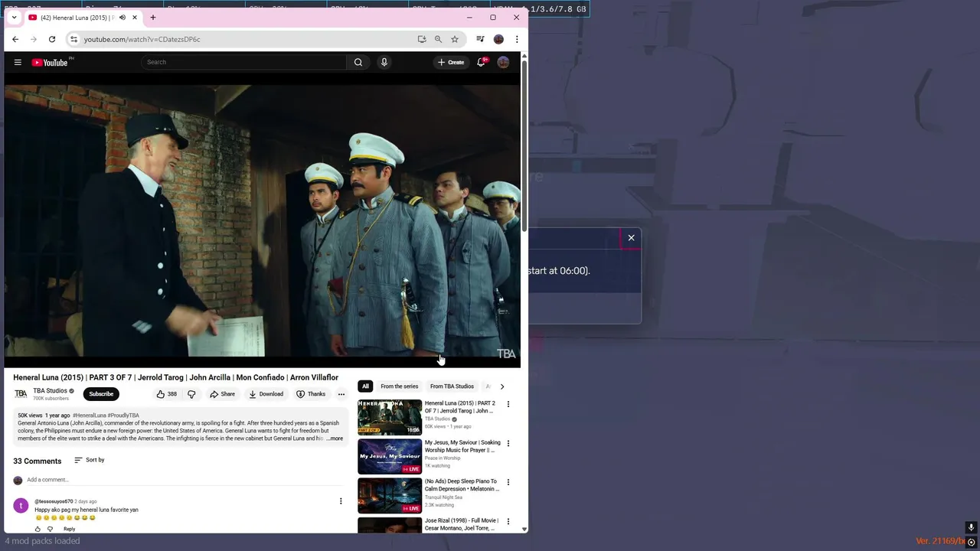Click the #ProudlyTBA hashtag
Screen dimensions: 980x551
coord(123,416)
